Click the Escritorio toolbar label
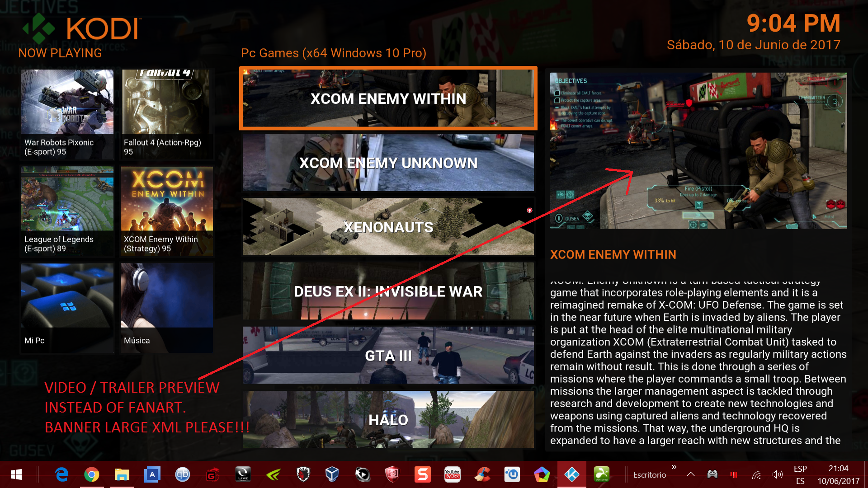This screenshot has height=488, width=868. 649,475
